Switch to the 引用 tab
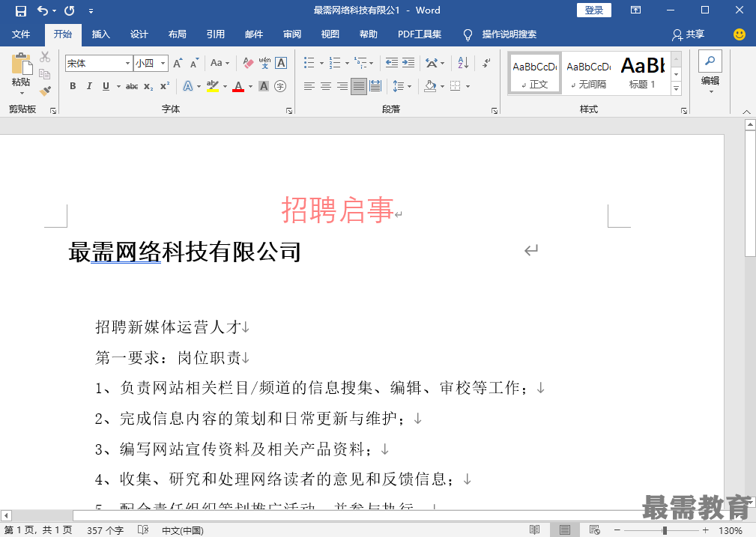Image resolution: width=756 pixels, height=537 pixels. point(216,34)
